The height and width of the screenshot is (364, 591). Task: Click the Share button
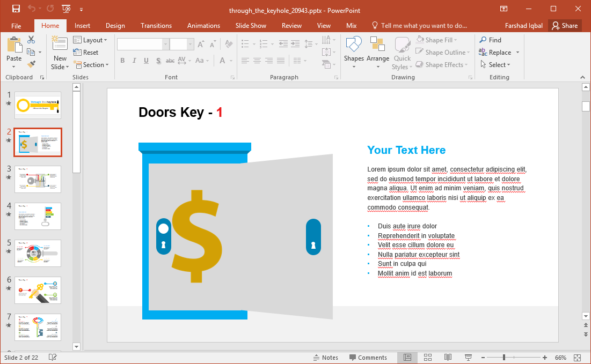tap(565, 26)
